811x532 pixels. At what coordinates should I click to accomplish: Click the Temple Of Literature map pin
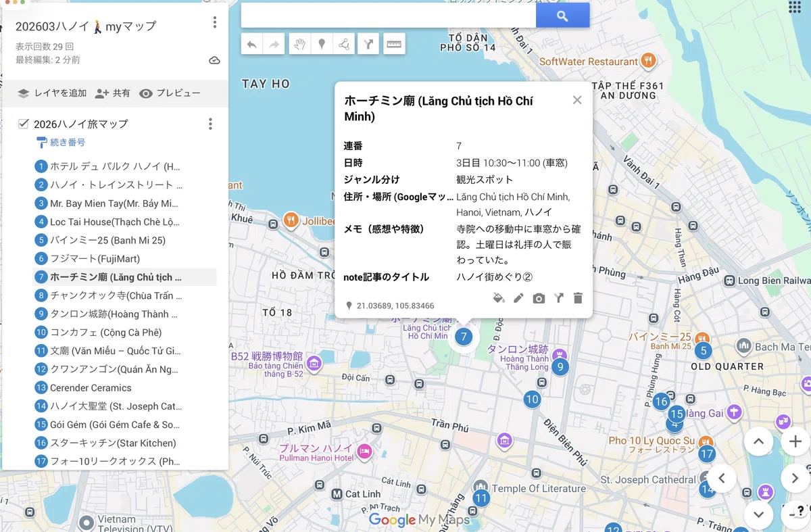pos(481,487)
